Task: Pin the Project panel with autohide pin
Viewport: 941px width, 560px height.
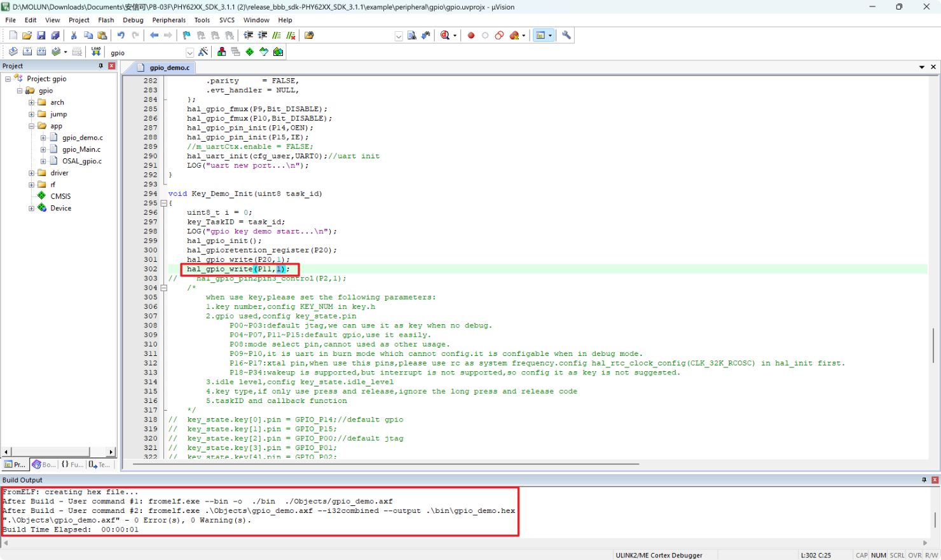Action: click(100, 66)
